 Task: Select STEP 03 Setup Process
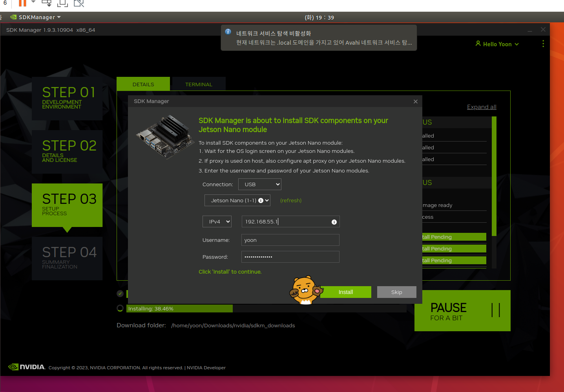tap(67, 205)
